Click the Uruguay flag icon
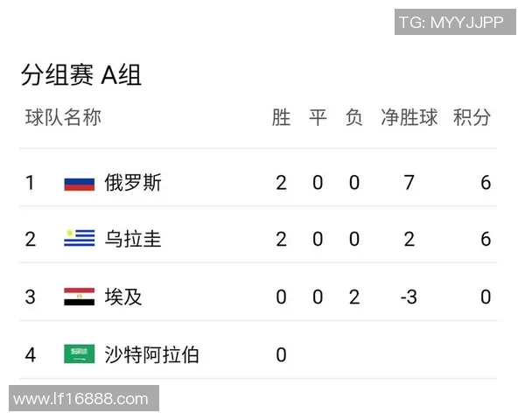 point(79,239)
